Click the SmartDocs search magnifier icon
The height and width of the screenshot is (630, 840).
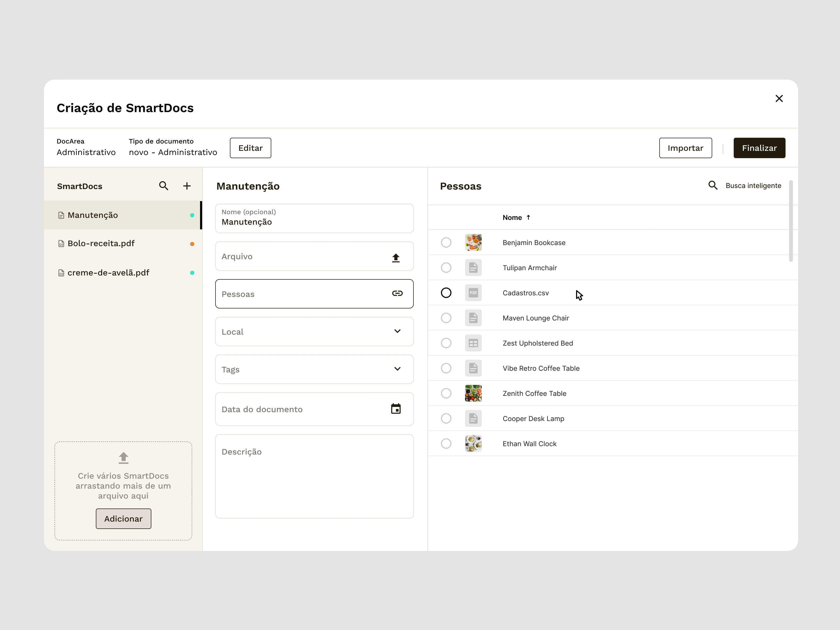click(x=163, y=186)
